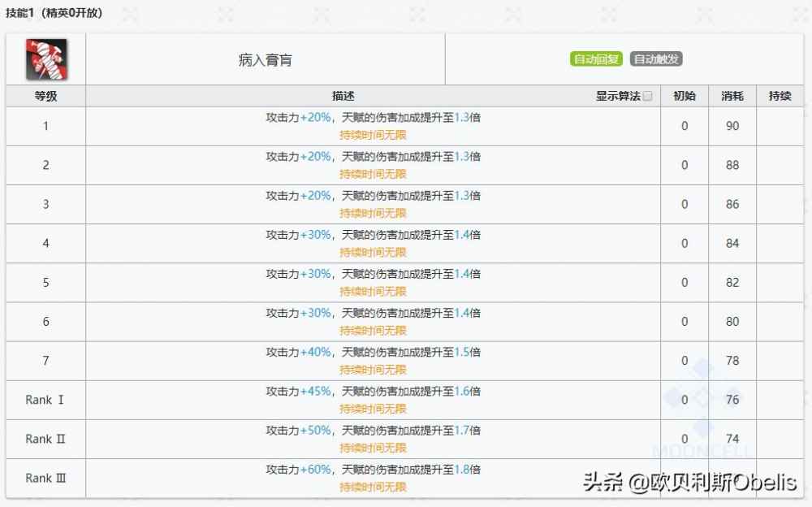Click the 头条 @欧贝利斯Obelis watermark

[689, 482]
